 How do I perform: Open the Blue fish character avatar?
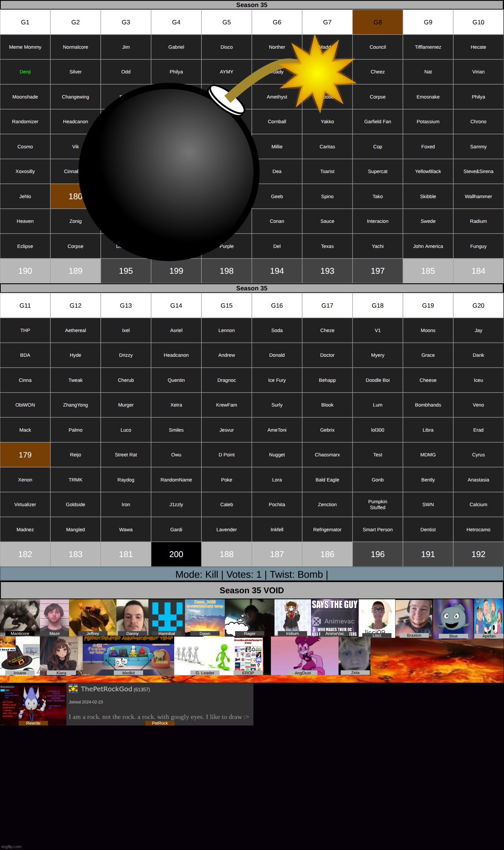click(453, 619)
